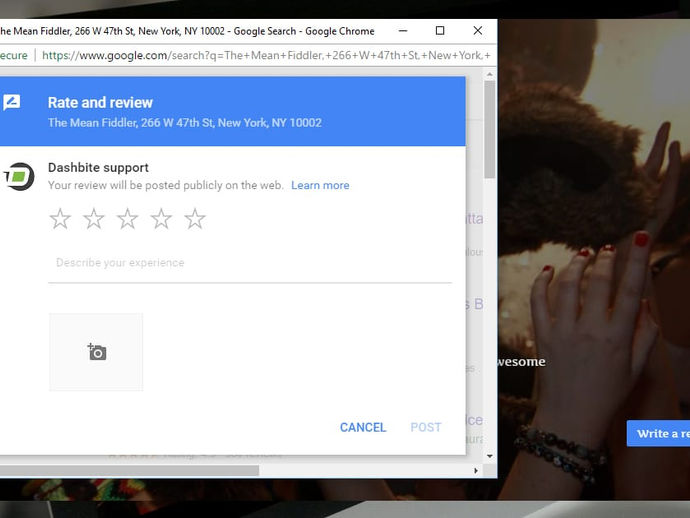Click the vertical scrollbar thumb
This screenshot has height=518, width=690.
[x=490, y=129]
